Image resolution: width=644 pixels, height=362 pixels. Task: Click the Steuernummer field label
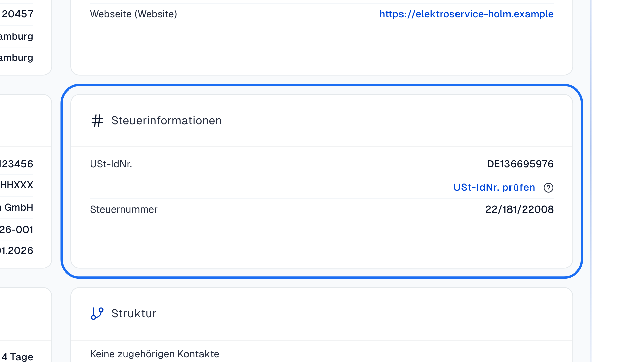coord(123,209)
